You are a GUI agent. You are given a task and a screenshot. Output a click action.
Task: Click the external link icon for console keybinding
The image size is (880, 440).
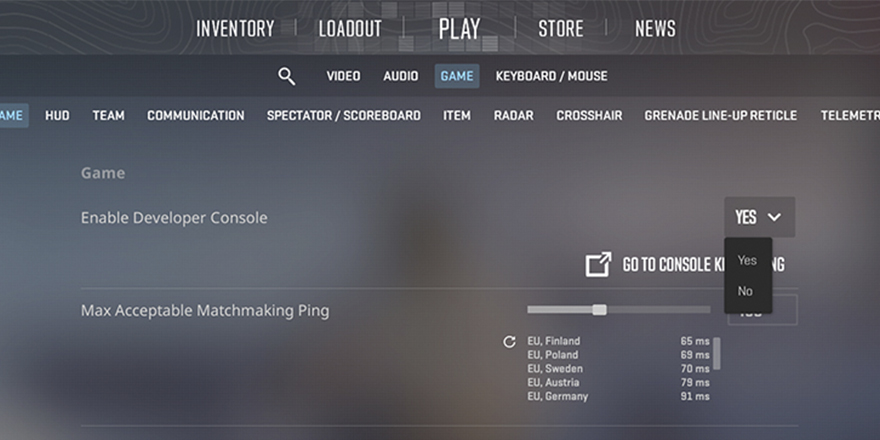tap(598, 264)
